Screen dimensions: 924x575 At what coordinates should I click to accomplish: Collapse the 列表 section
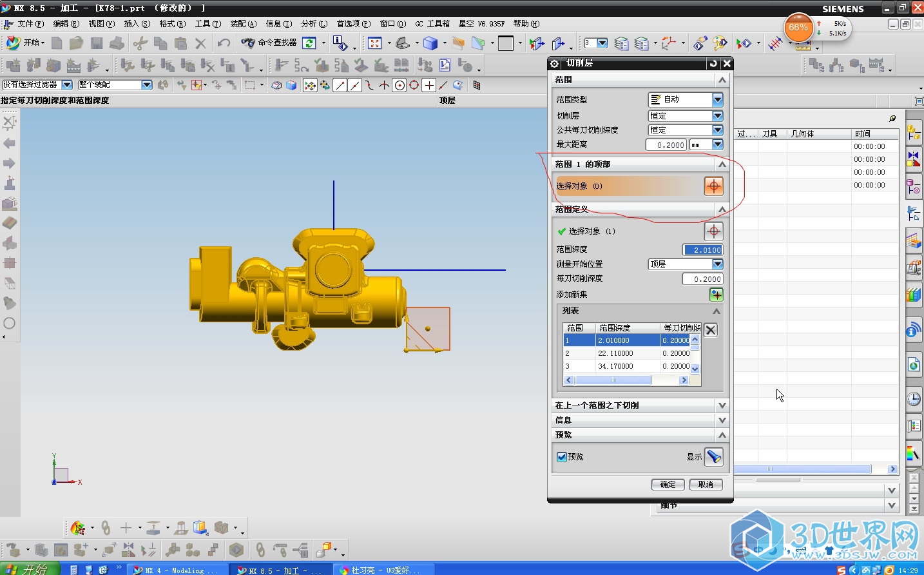[x=716, y=311]
